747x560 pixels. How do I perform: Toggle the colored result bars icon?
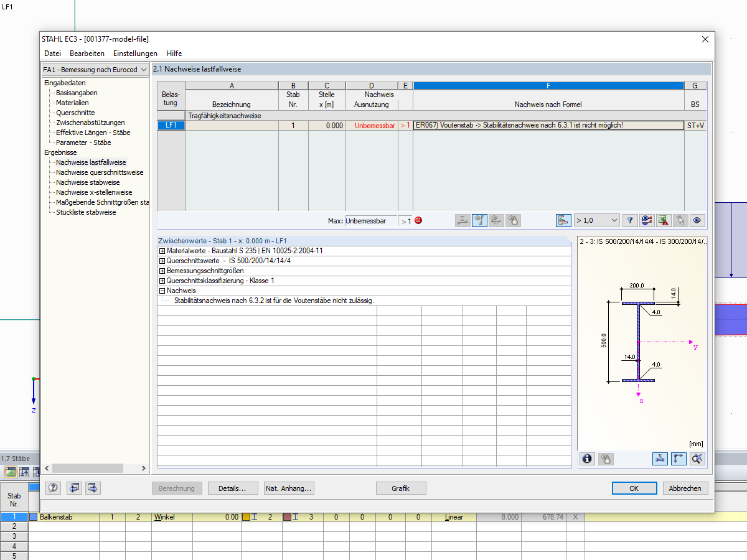pyautogui.click(x=563, y=220)
